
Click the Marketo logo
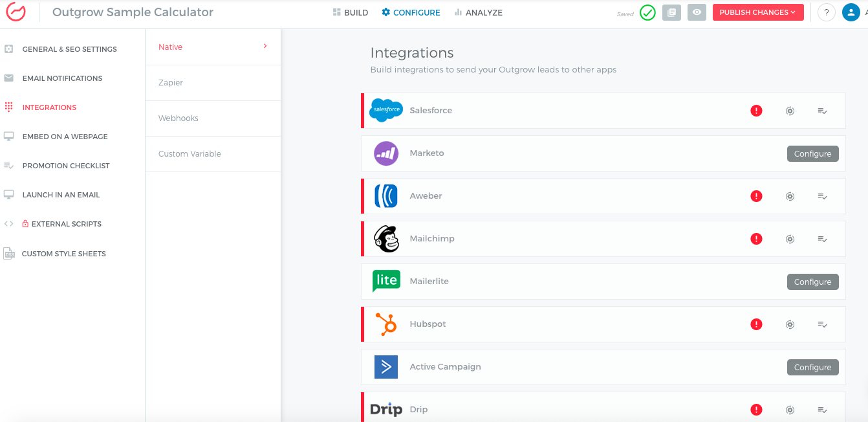(386, 153)
